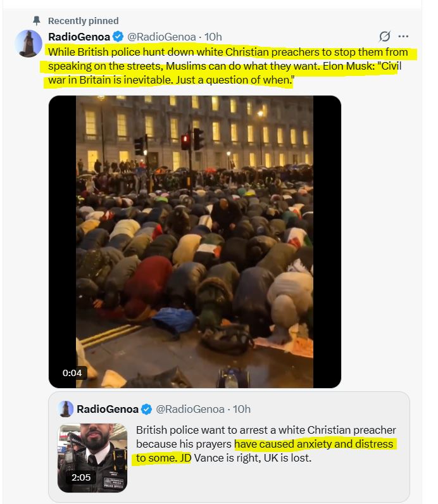
Task: Click the @RadioGenoa handle in quoted post
Action: coord(190,409)
